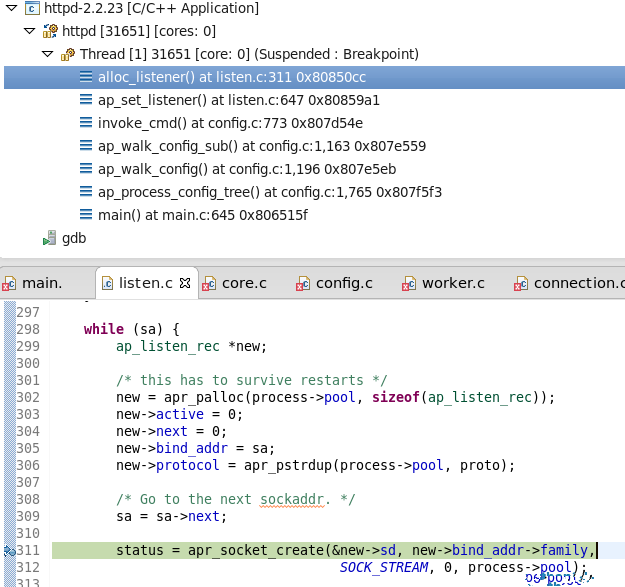This screenshot has width=625, height=587.
Task: Click the stack frame icon for ap_walk_config()
Action: [x=86, y=169]
